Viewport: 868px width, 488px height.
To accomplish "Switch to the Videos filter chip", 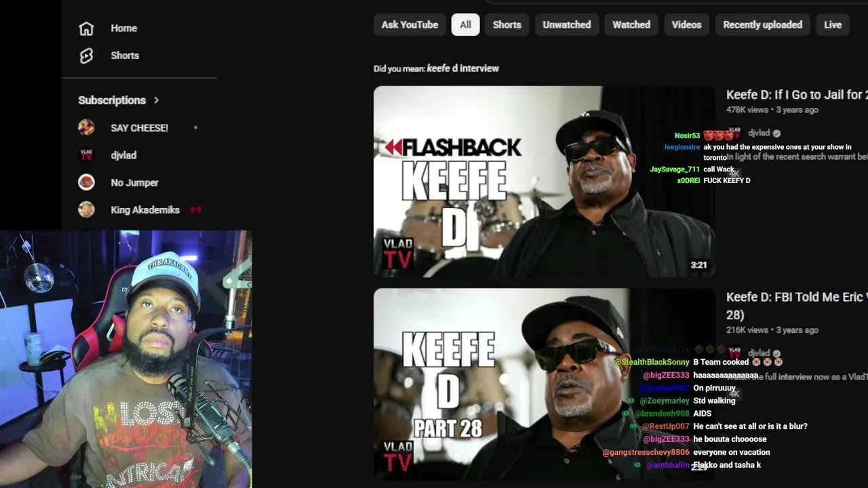I will 686,24.
